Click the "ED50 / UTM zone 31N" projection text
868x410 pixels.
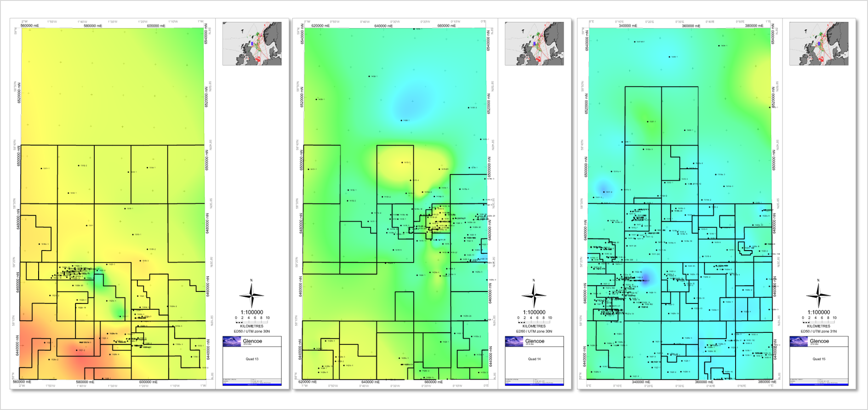(x=819, y=331)
